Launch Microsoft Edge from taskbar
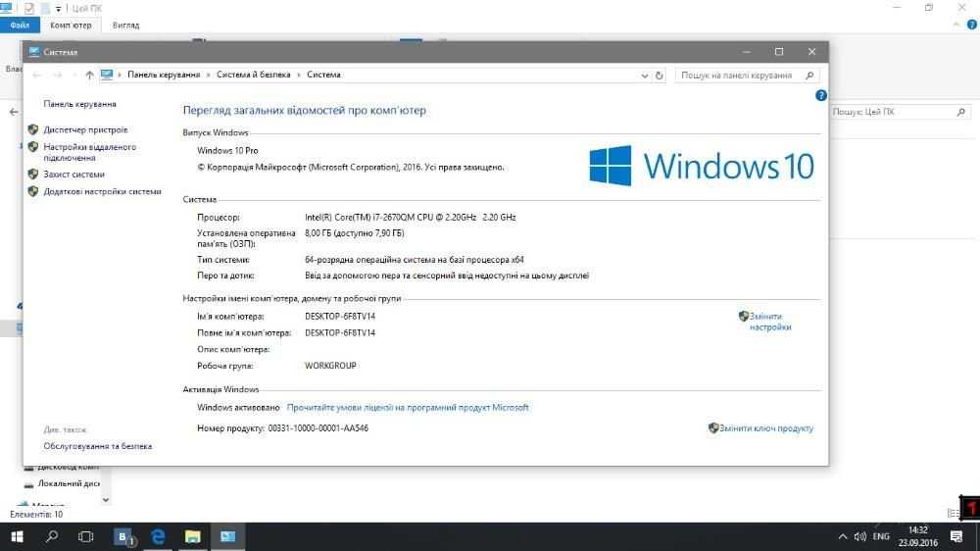The height and width of the screenshot is (551, 980). point(158,536)
